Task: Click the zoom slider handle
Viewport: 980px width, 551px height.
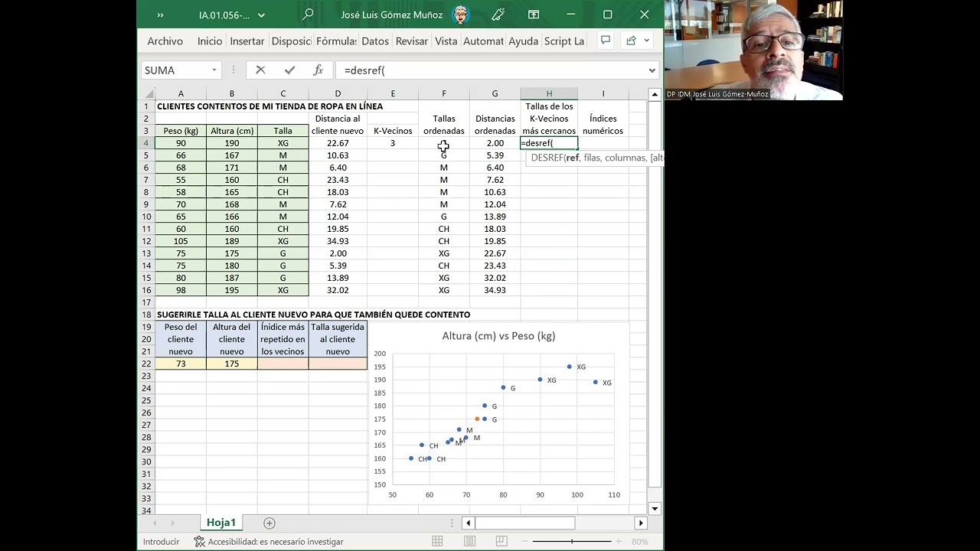Action: pyautogui.click(x=572, y=541)
